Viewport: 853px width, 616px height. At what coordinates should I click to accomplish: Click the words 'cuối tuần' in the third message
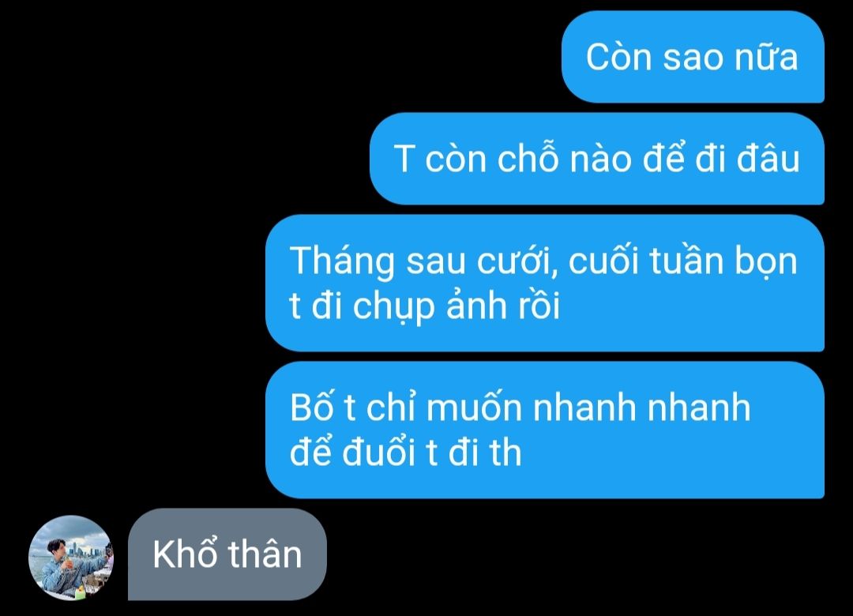(646, 261)
